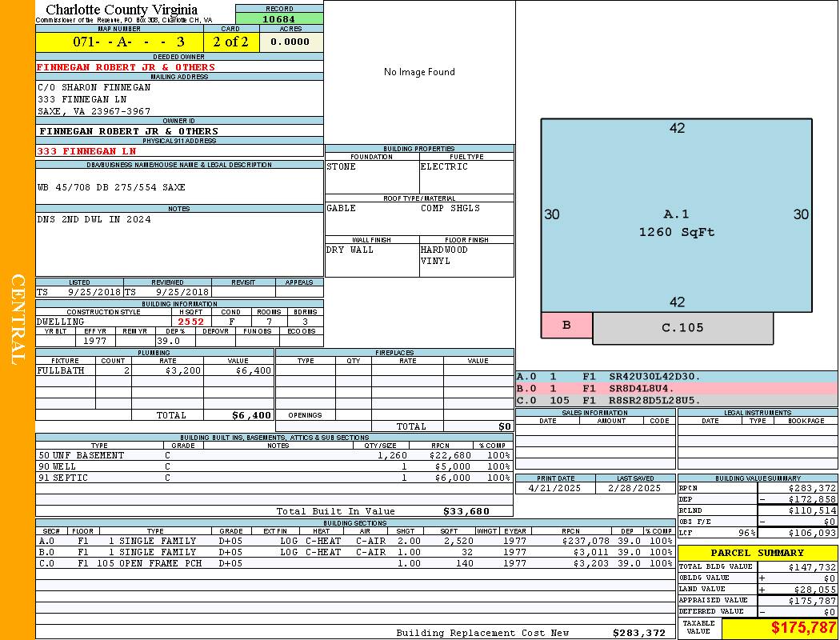840x640 pixels.
Task: Click the yellow PARCEL SUMMARY header
Action: tap(757, 553)
